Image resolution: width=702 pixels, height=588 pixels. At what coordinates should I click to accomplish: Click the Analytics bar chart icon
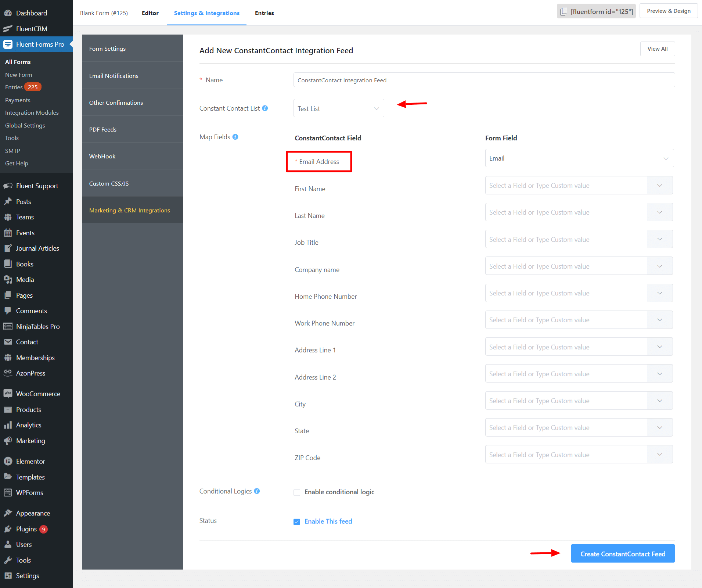coord(8,425)
